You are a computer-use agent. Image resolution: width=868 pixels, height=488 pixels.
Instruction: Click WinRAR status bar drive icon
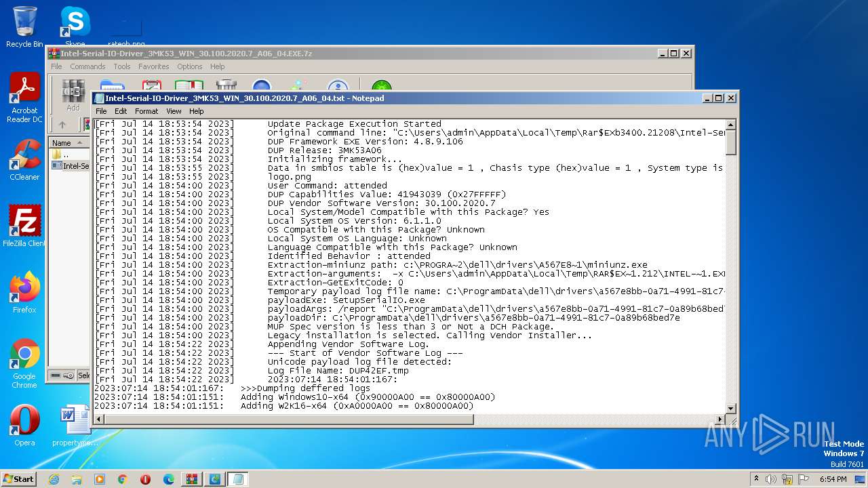point(56,375)
